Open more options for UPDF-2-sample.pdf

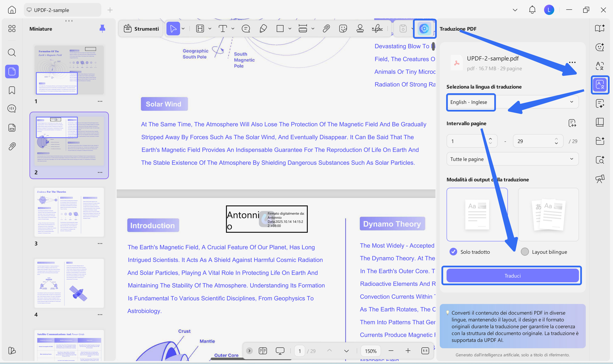[x=572, y=62]
